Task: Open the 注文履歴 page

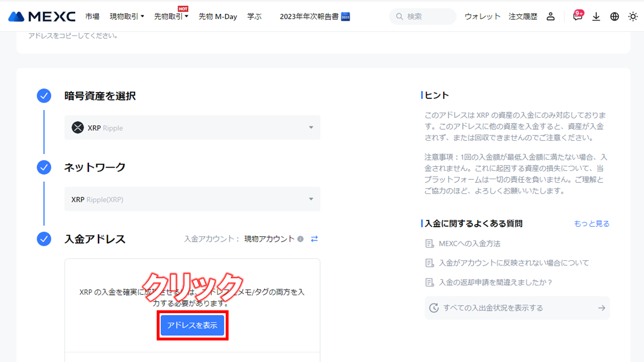Action: pyautogui.click(x=523, y=16)
